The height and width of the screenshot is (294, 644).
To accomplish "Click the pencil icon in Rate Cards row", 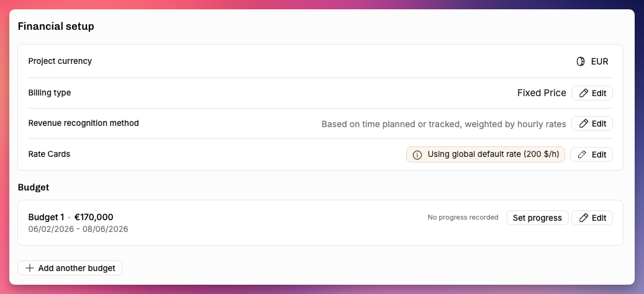I will point(582,154).
